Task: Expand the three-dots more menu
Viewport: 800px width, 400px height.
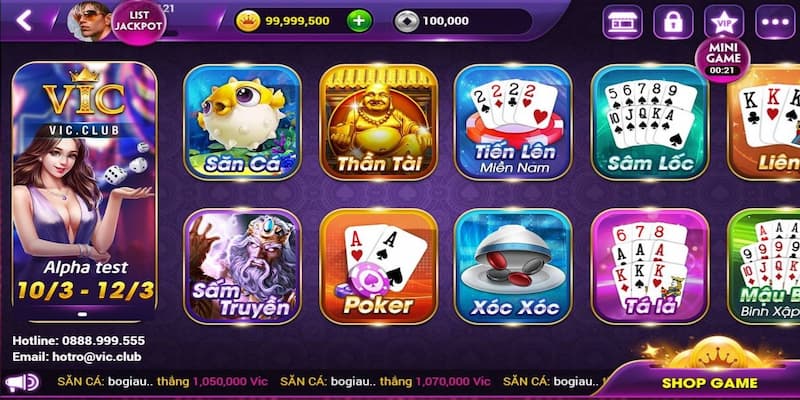Action: (x=775, y=21)
